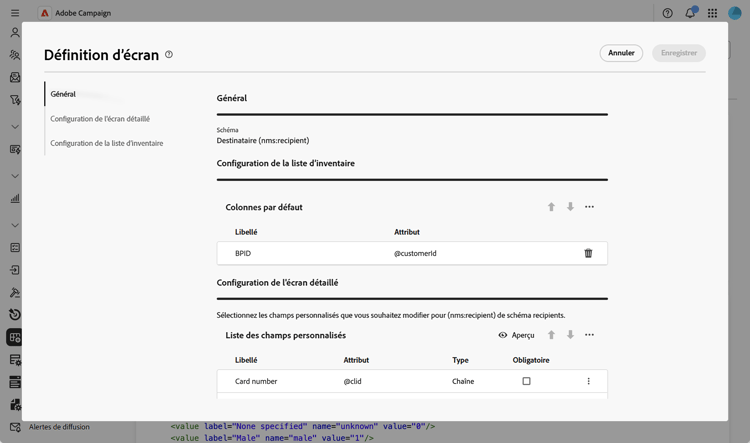Move custom field down in personalized fields list
The width and height of the screenshot is (750, 443).
tap(570, 335)
